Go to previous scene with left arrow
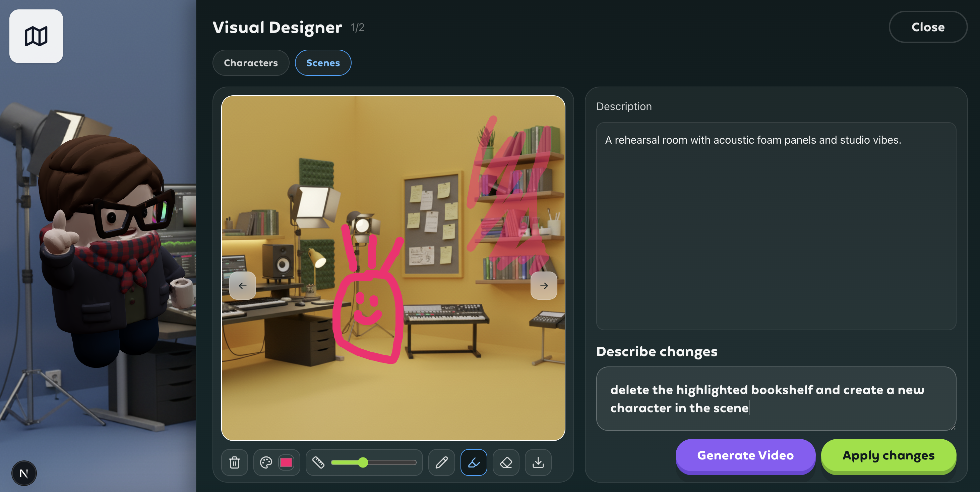 click(242, 286)
